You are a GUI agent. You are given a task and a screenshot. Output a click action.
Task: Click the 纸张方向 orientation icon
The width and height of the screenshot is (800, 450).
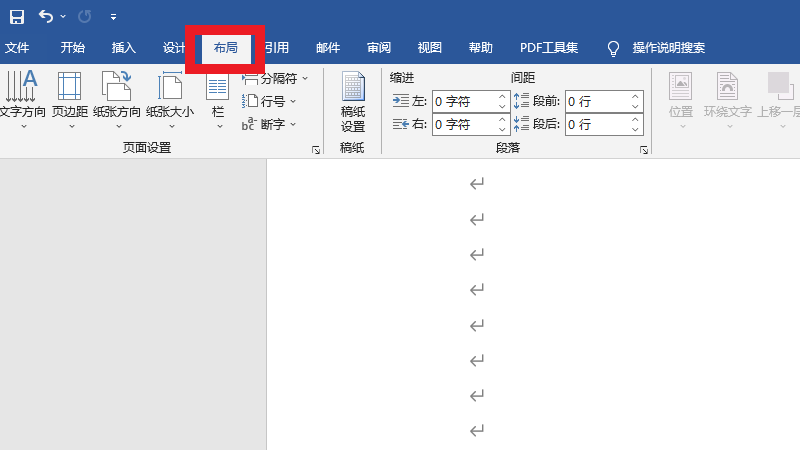117,86
